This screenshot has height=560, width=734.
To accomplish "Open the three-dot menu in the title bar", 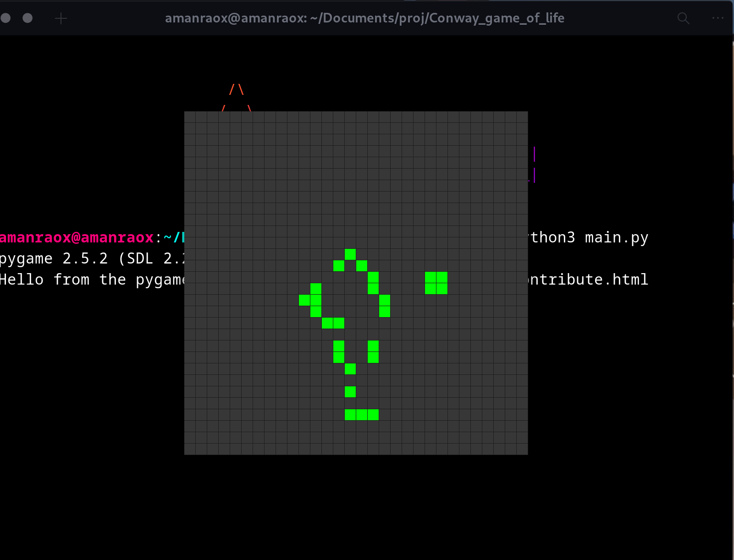I will pyautogui.click(x=717, y=18).
